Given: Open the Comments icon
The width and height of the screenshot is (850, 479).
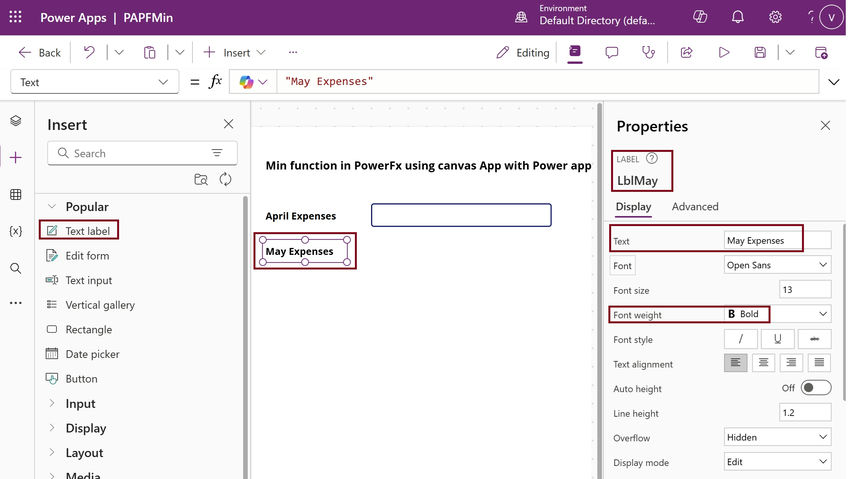Looking at the screenshot, I should (x=611, y=53).
